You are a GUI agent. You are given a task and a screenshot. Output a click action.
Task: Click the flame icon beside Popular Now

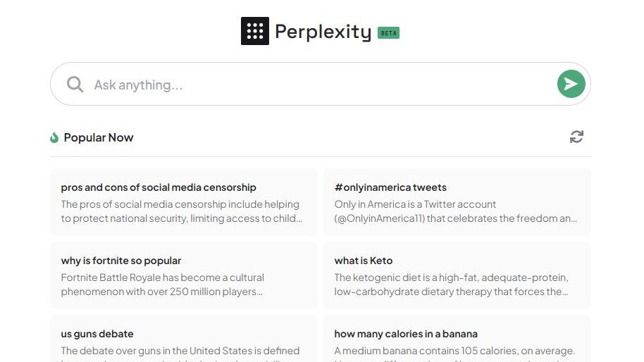[54, 137]
